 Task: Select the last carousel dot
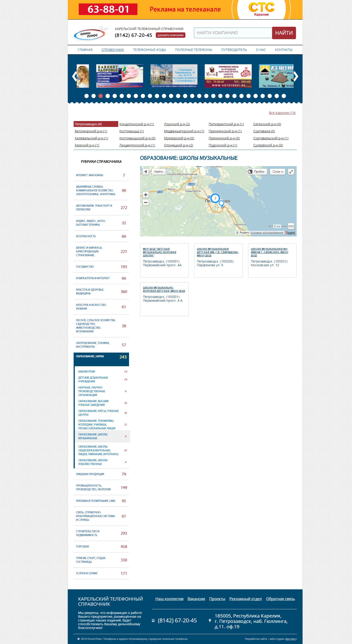point(284,96)
